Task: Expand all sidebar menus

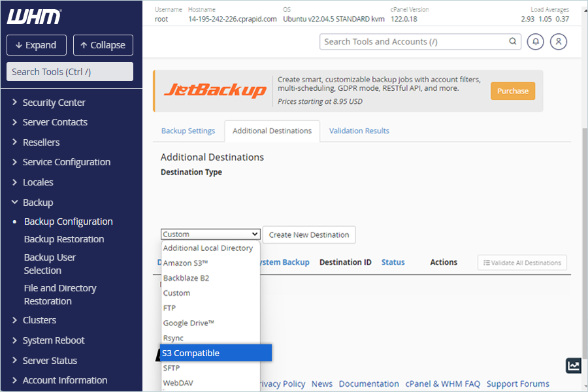Action: [37, 45]
